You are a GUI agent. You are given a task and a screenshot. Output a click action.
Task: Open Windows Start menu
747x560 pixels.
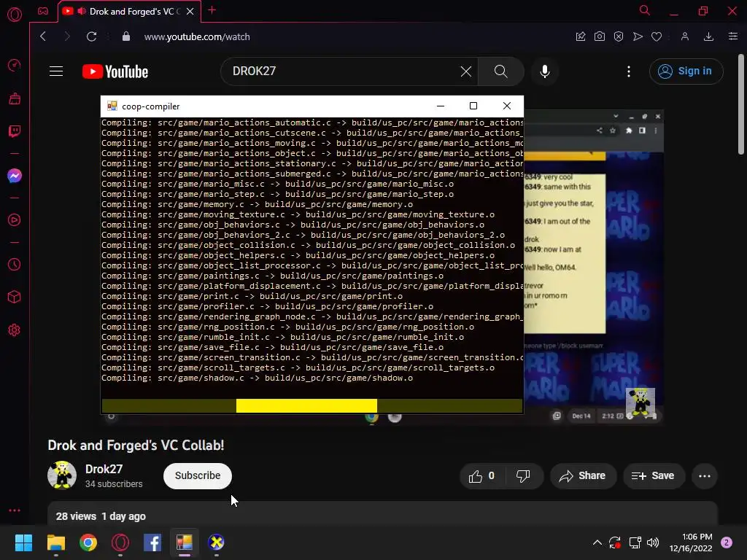23,542
